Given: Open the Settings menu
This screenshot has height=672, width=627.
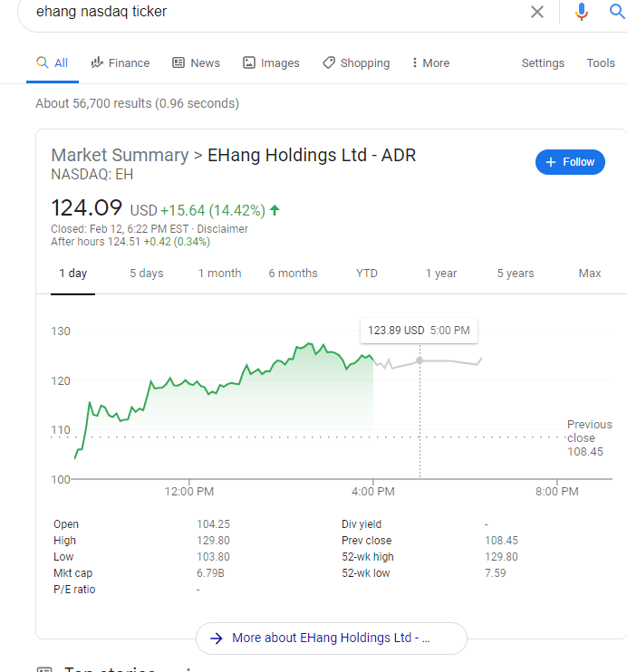Looking at the screenshot, I should point(543,63).
